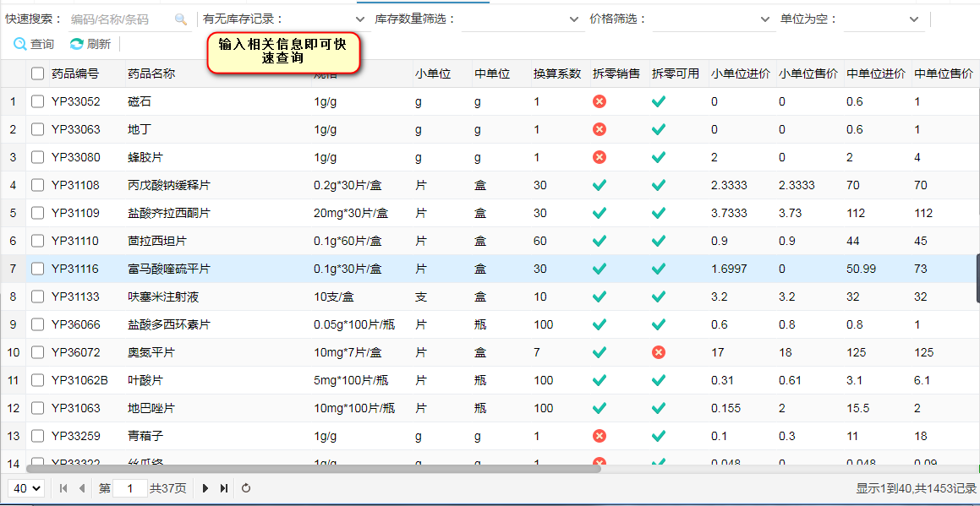The height and width of the screenshot is (506, 980).
Task: Check the box for YP36072 奥氮平片
Action: coord(37,352)
